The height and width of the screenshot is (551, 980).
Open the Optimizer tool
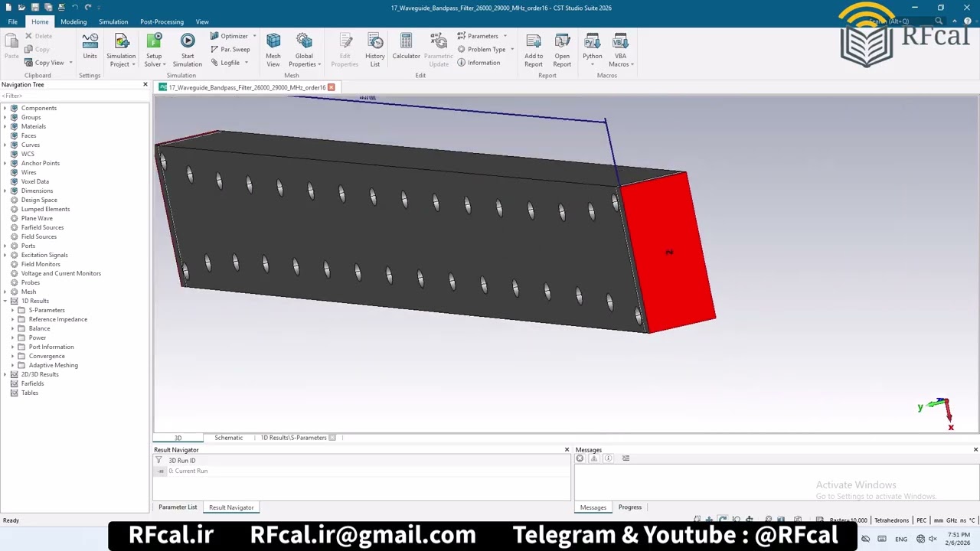click(x=234, y=36)
